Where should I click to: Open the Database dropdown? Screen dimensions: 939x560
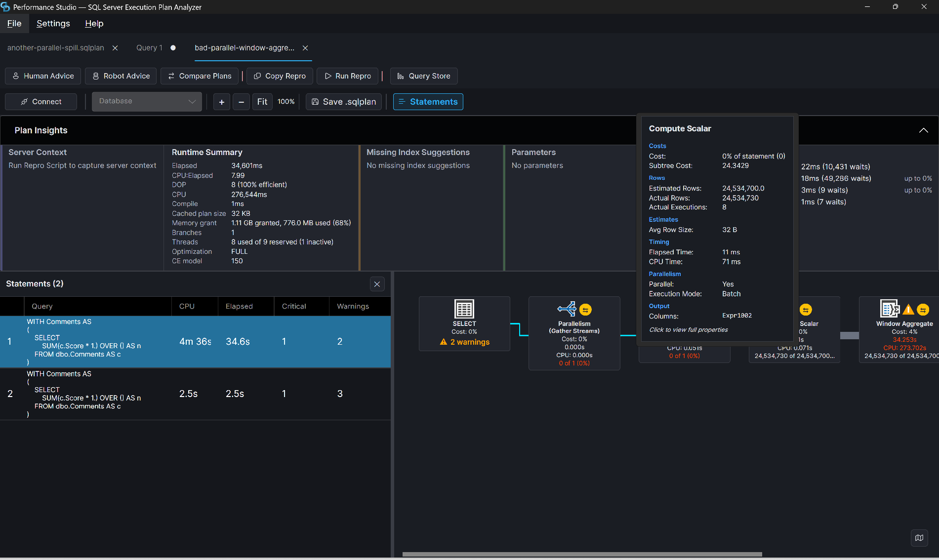coord(147,101)
